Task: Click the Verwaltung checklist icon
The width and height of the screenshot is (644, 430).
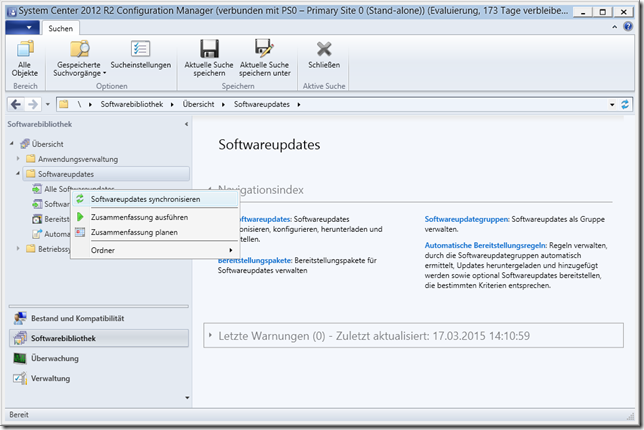Action: tap(20, 378)
